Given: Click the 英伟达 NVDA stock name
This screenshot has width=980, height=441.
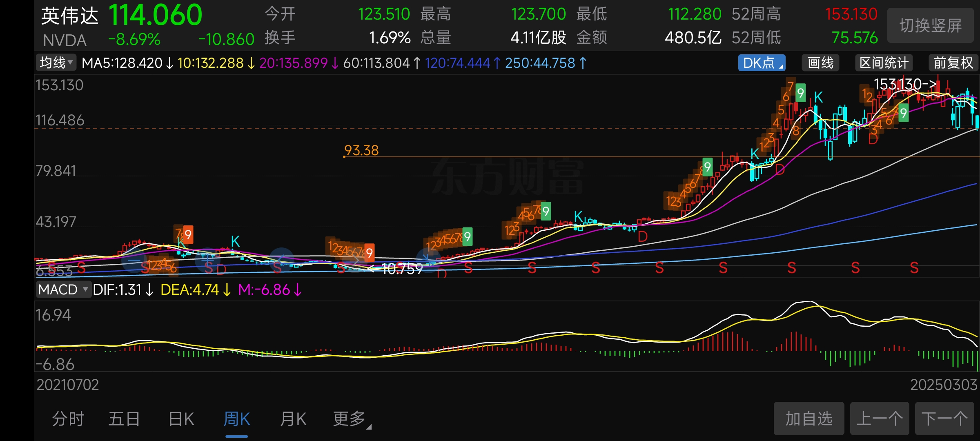Looking at the screenshot, I should tap(69, 16).
